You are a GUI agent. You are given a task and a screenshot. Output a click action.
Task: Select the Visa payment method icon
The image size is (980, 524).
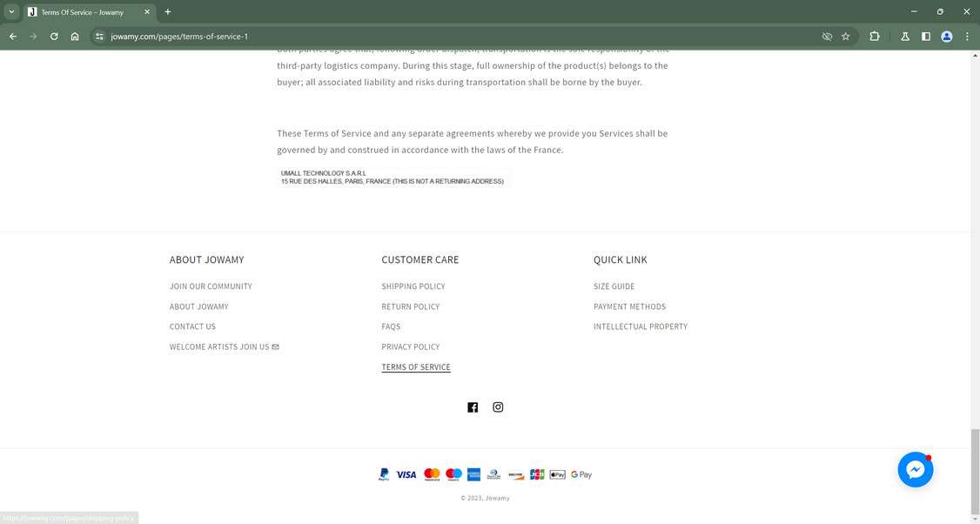click(x=406, y=474)
